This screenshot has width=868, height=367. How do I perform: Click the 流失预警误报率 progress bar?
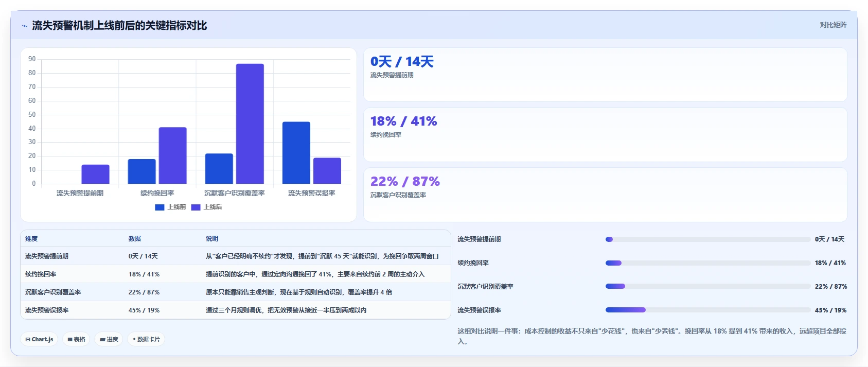(x=708, y=310)
